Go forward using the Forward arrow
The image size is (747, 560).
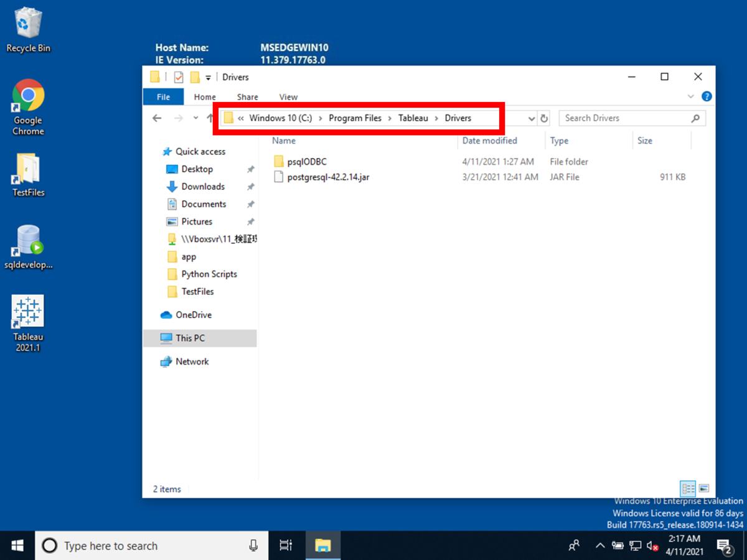coord(179,118)
